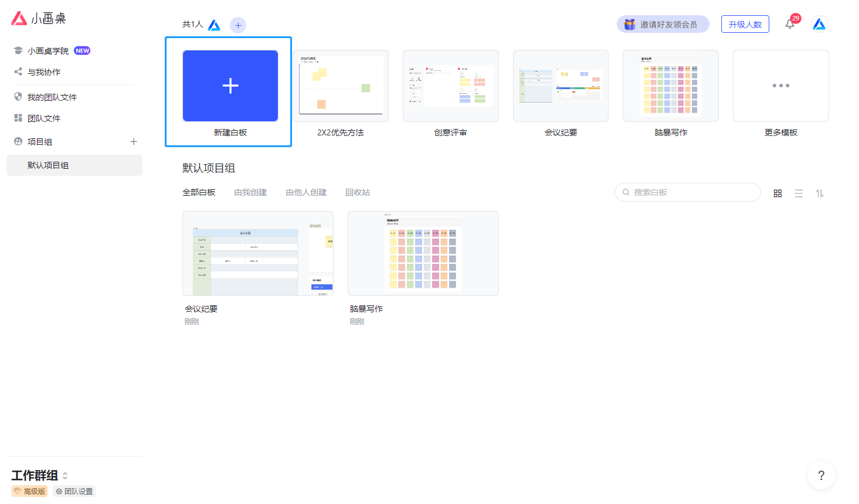The height and width of the screenshot is (504, 859).
Task: Open 小画桌学院 menu entry
Action: click(x=48, y=51)
